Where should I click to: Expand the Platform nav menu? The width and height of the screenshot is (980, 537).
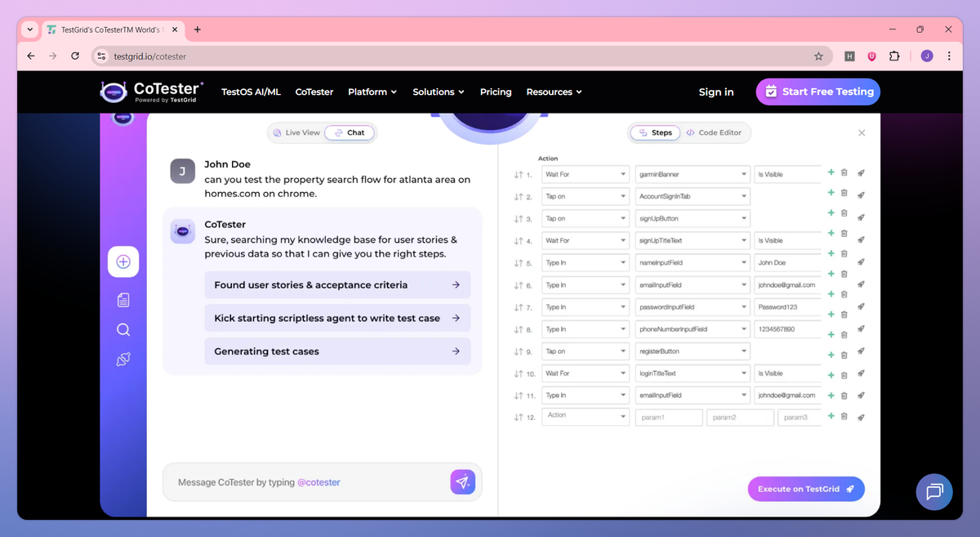372,92
